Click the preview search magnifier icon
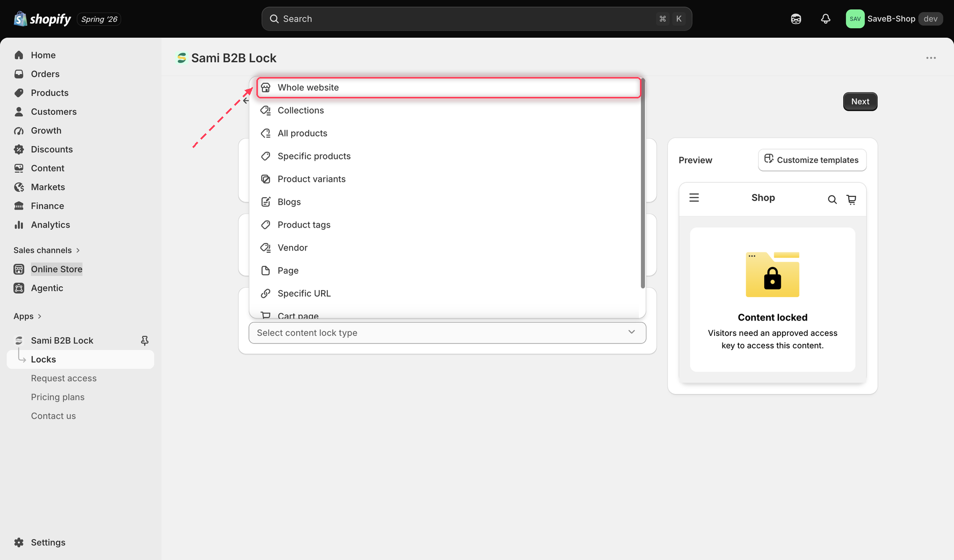Screen dimensions: 954x560 tap(832, 200)
